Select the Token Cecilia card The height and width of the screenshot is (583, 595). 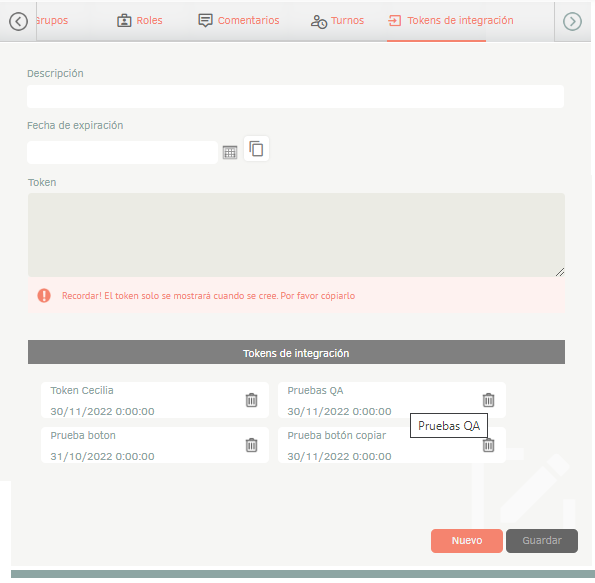coord(155,400)
